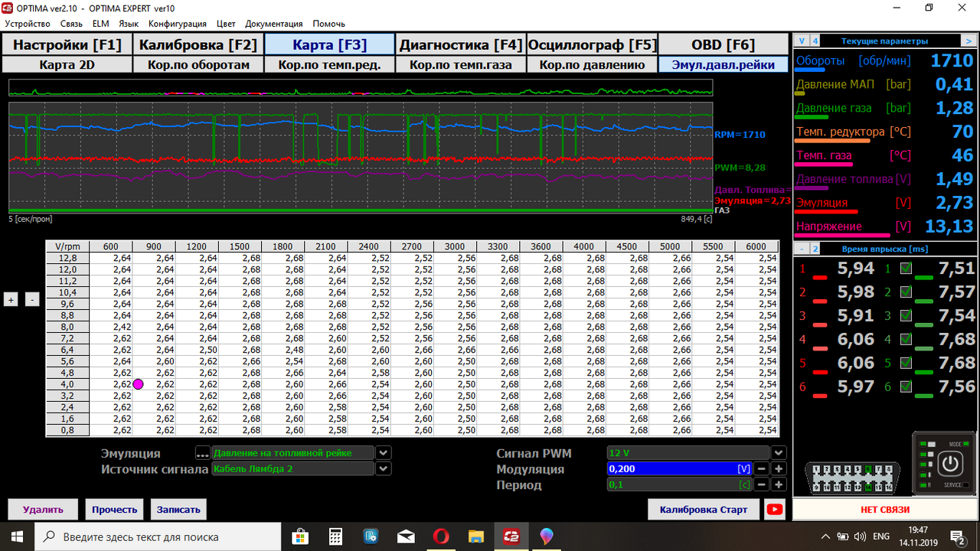The height and width of the screenshot is (551, 980).
Task: Switch to the Диагностика [F4] tab
Action: [x=461, y=44]
